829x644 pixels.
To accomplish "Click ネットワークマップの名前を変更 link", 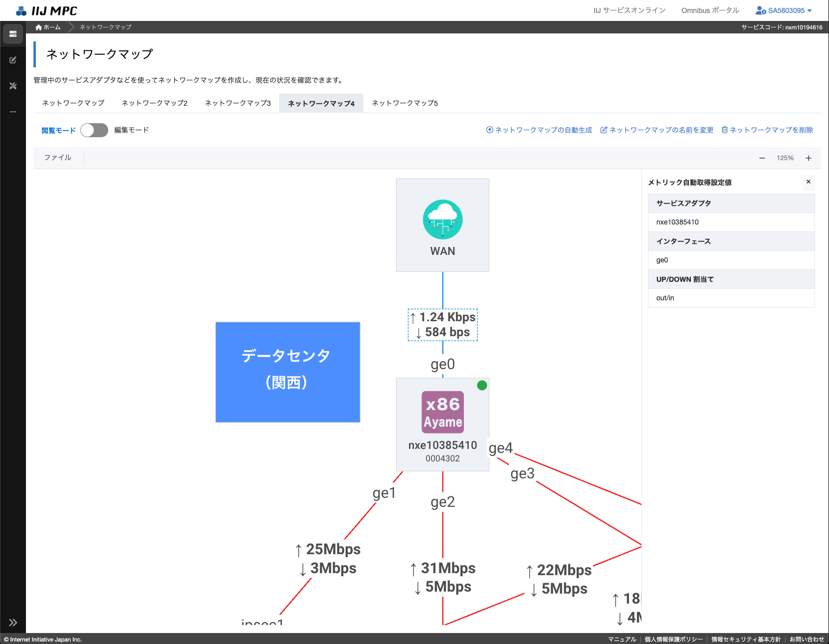I will 657,130.
